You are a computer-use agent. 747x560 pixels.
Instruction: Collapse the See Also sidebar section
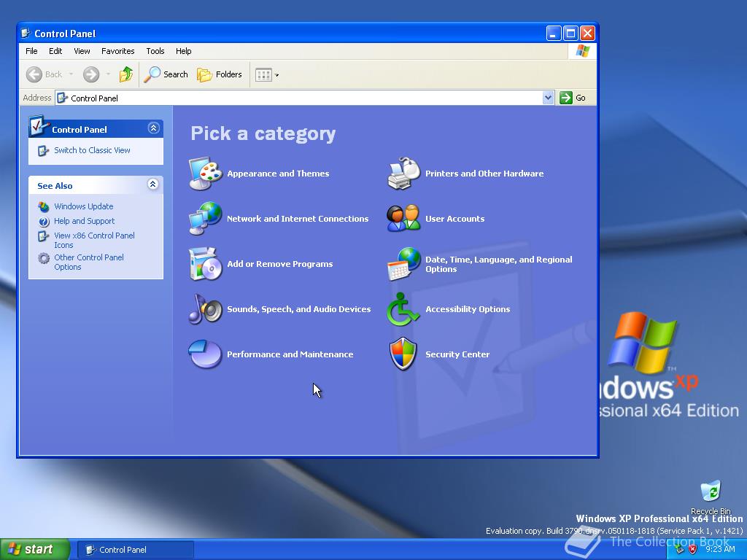(x=153, y=184)
